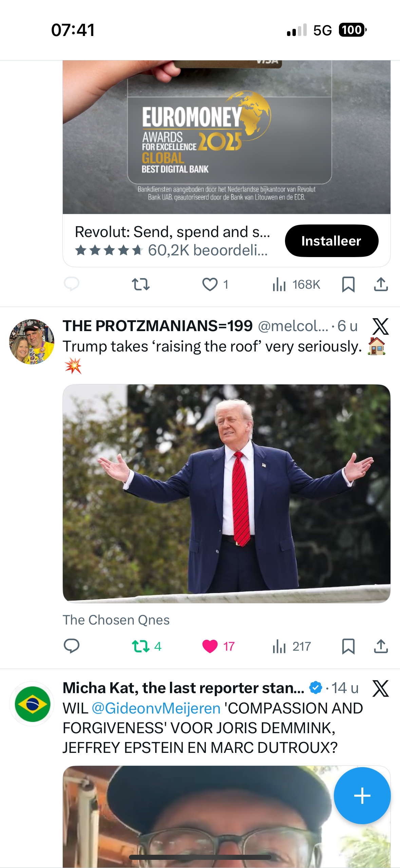Open The Chosen Qnes community label
The width and height of the screenshot is (400, 868).
click(x=116, y=620)
